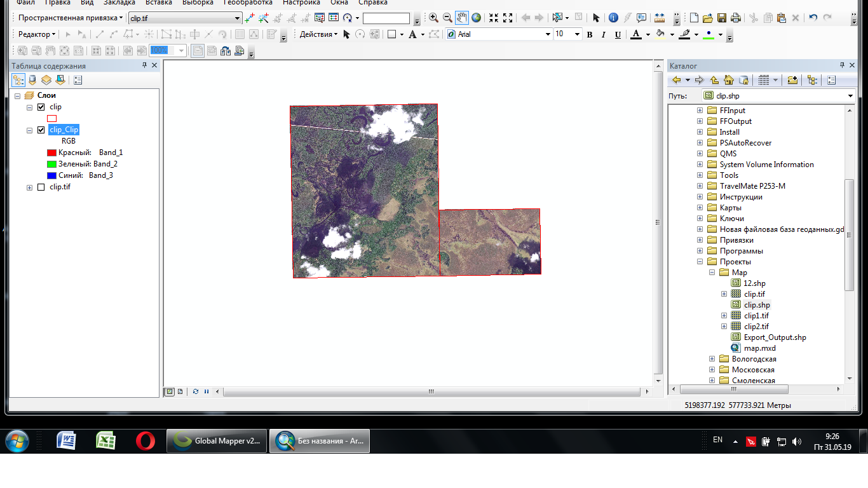Image resolution: width=868 pixels, height=488 pixels.
Task: Open the Arial font name dropdown
Action: [548, 34]
